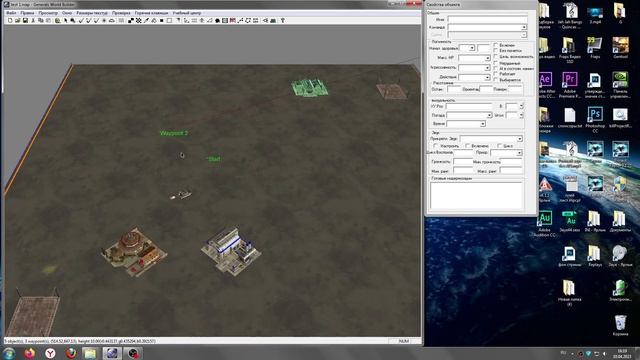Toggle the Цель, возможность checkbox
This screenshot has height=360, width=640.
click(496, 56)
